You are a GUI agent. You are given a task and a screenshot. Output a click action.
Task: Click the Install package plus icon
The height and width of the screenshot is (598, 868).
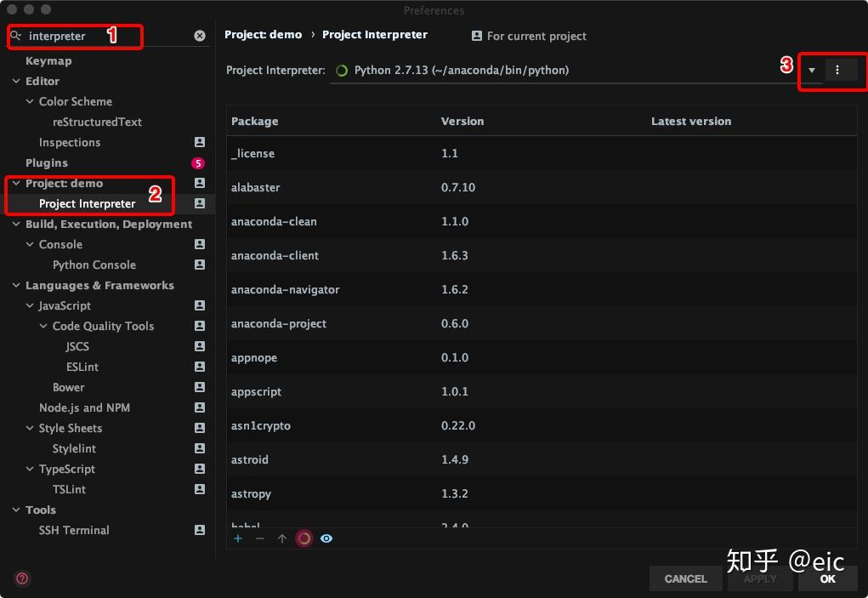(238, 538)
